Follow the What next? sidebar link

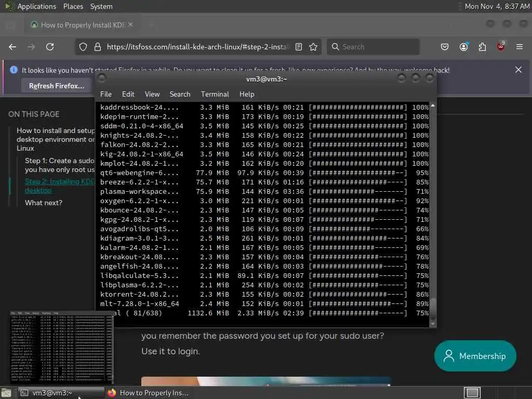point(44,203)
